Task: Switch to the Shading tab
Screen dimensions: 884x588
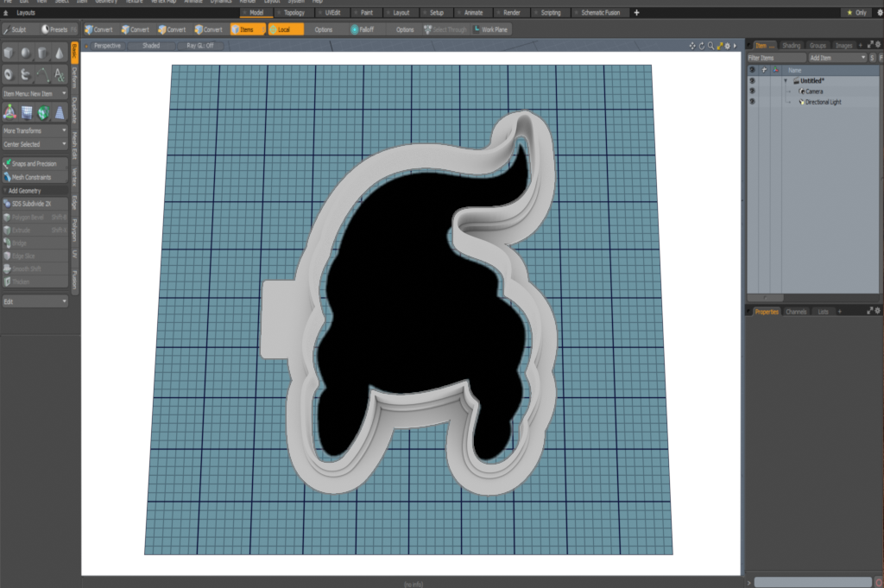Action: click(x=791, y=45)
